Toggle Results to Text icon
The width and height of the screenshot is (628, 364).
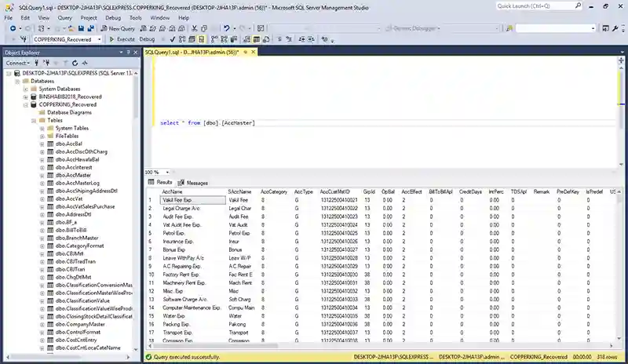246,39
